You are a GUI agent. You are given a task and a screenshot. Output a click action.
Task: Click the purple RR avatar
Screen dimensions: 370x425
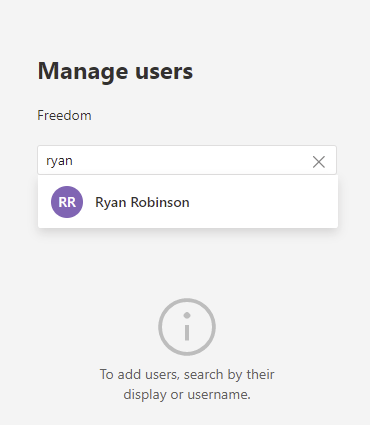click(x=67, y=202)
